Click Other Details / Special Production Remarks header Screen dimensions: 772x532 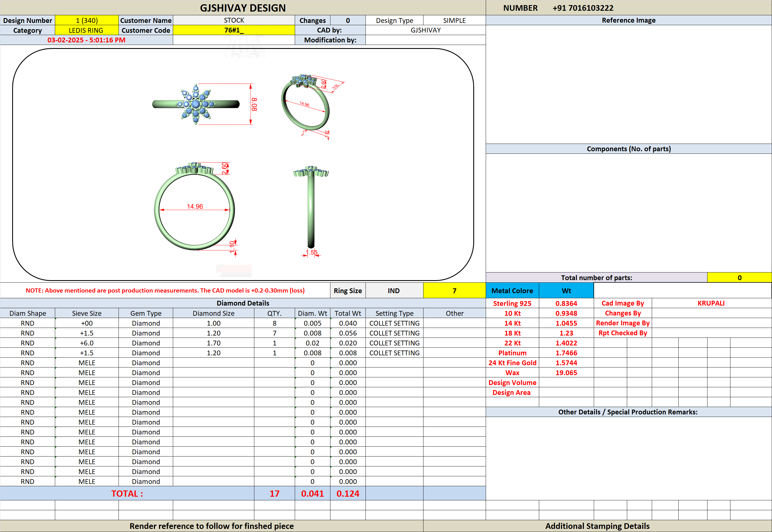(x=628, y=412)
